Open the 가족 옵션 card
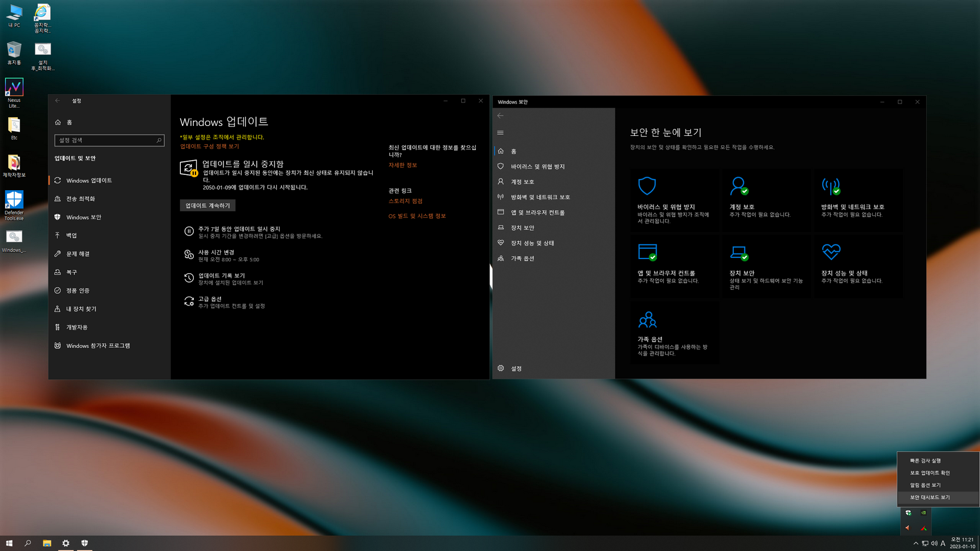Image resolution: width=980 pixels, height=551 pixels. point(674,333)
